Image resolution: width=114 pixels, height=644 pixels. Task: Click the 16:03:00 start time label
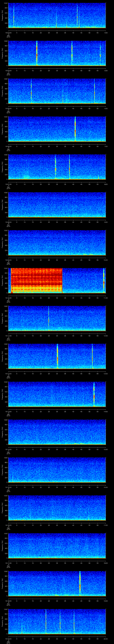8,33
